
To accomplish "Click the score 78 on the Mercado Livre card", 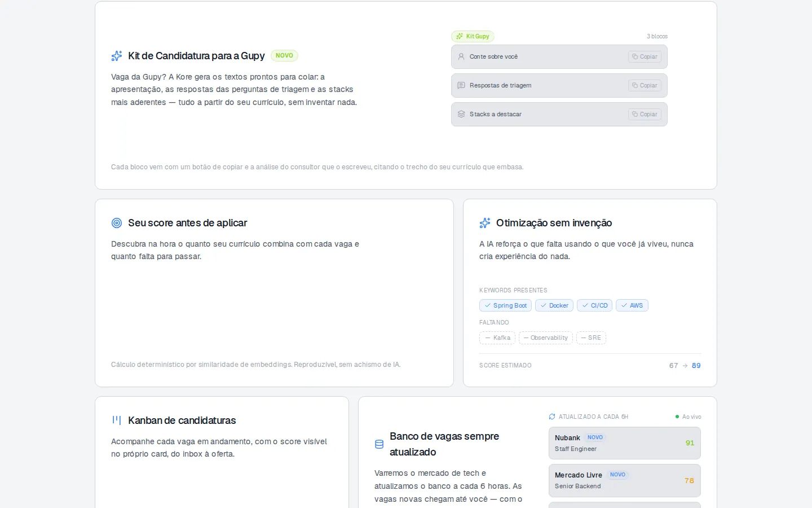I will (x=689, y=481).
